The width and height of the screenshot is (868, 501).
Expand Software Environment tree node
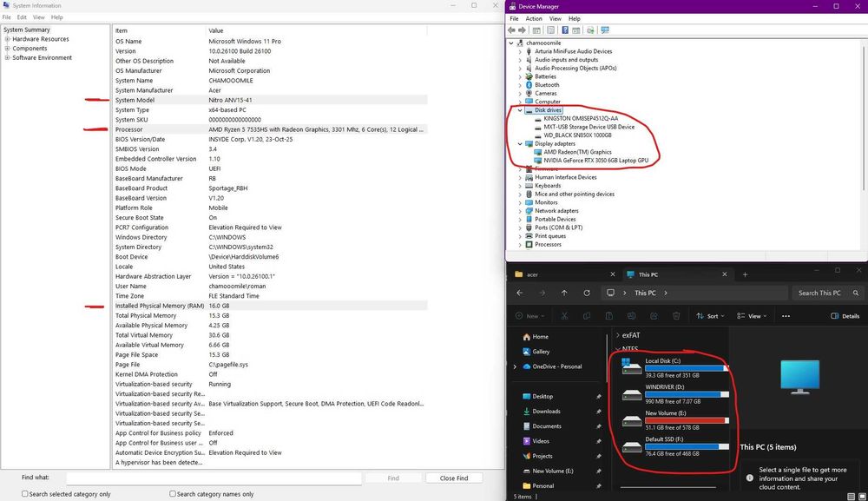pos(7,57)
